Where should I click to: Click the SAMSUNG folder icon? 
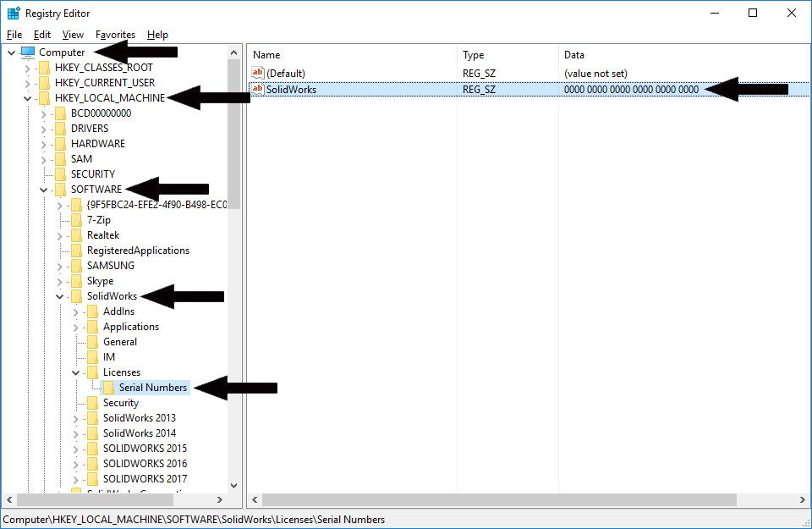pyautogui.click(x=77, y=266)
